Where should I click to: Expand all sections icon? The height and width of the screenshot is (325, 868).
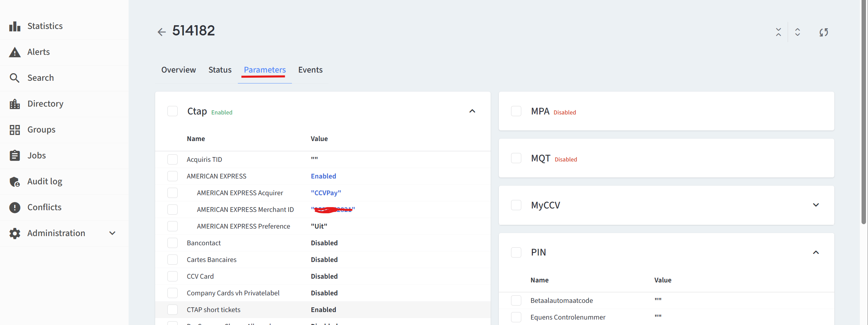click(x=798, y=32)
